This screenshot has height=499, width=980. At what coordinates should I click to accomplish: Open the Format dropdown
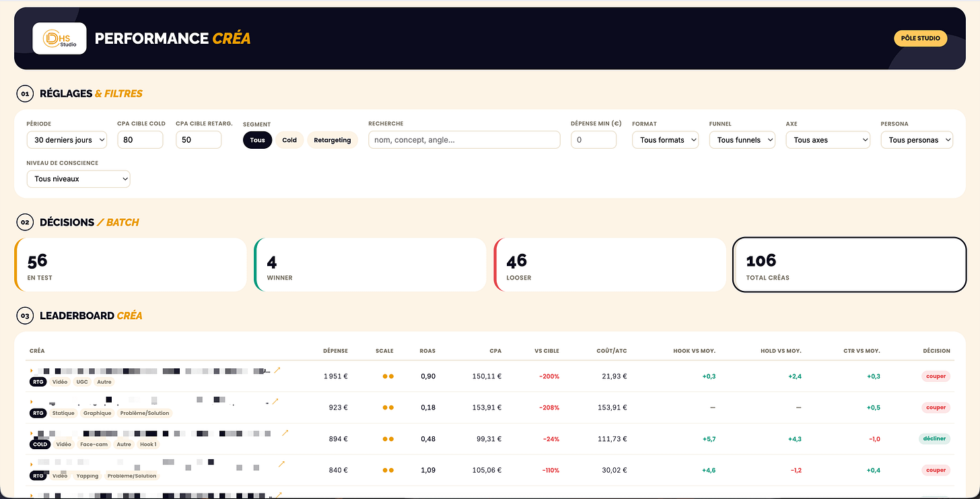click(665, 140)
